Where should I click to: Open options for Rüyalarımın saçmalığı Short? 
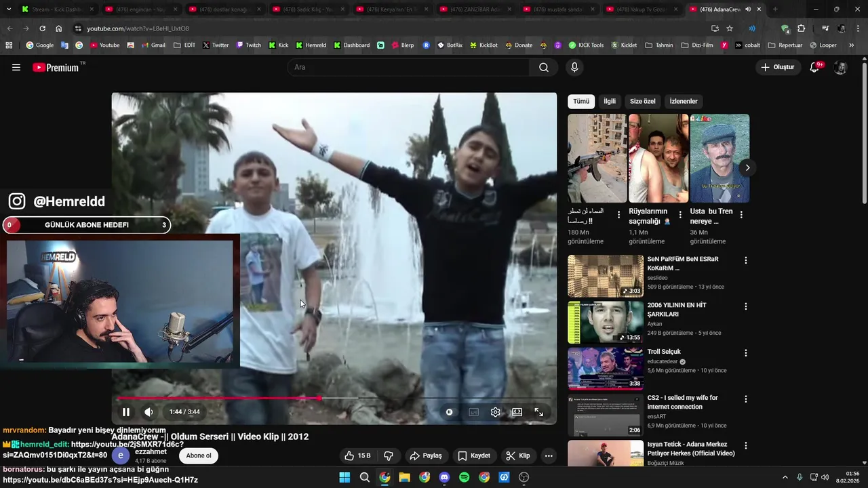click(680, 215)
